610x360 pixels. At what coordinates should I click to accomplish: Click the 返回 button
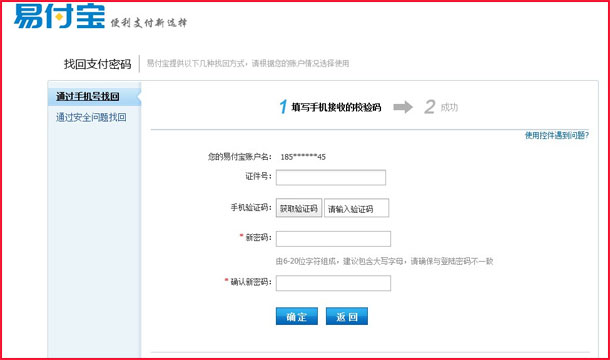click(347, 316)
